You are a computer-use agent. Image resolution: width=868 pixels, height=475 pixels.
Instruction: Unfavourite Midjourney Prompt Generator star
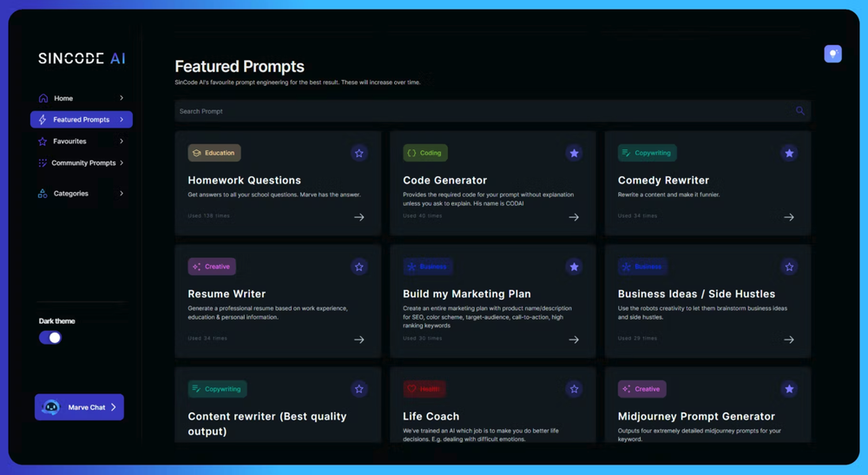click(789, 389)
